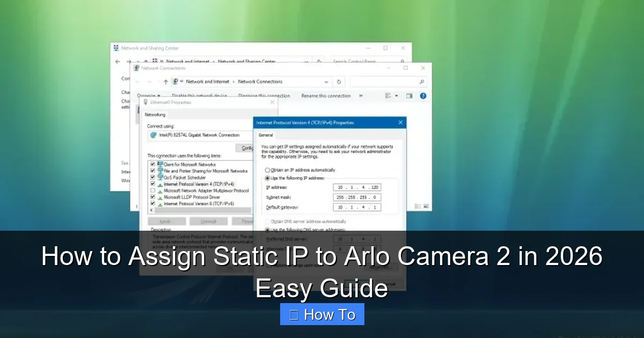Click the network adapter icon next to Ethernet0 Properties
Viewport: 644px width, 338px height.
click(145, 101)
